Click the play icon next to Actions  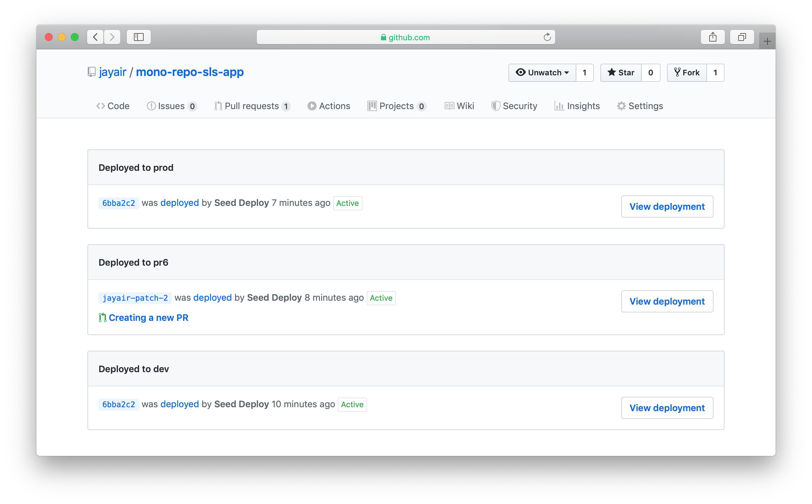311,106
